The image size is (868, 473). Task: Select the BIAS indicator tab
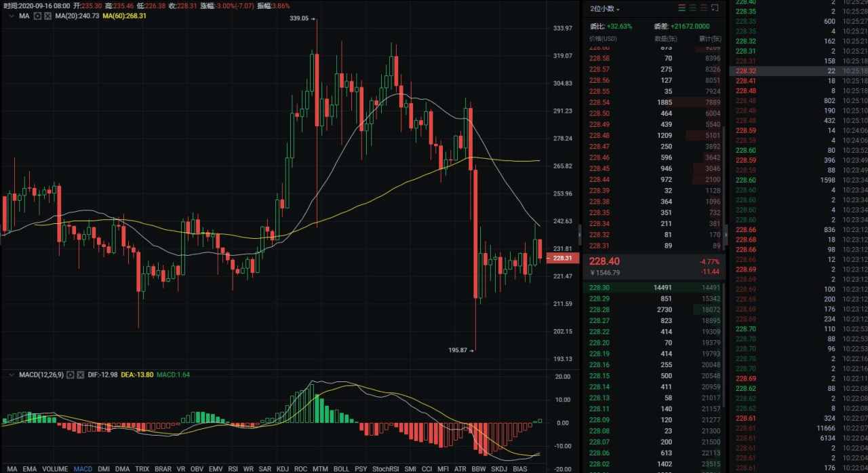coord(520,469)
